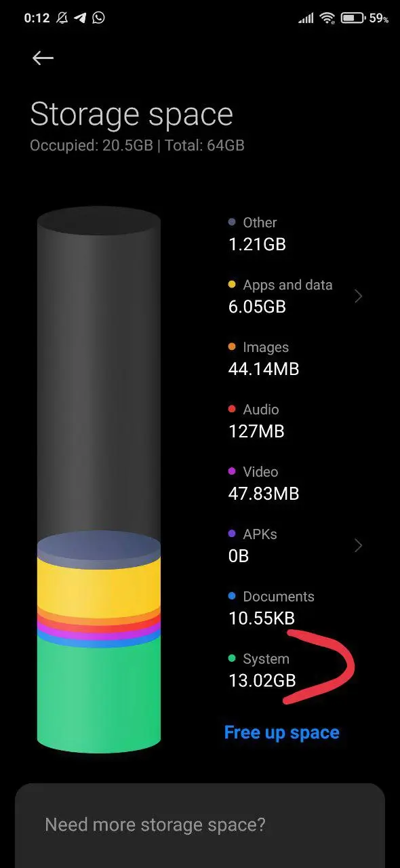
Task: Select the Audio 127MB entry
Action: (256, 420)
